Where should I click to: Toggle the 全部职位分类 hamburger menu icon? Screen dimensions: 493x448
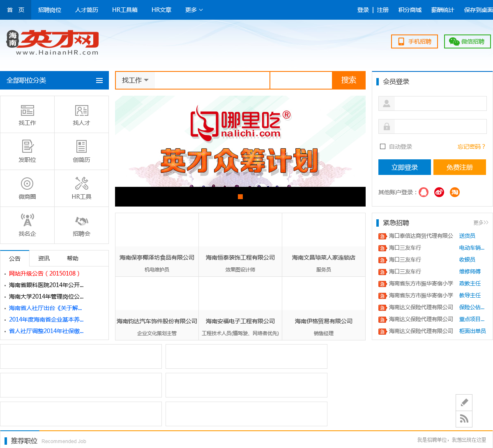point(99,80)
